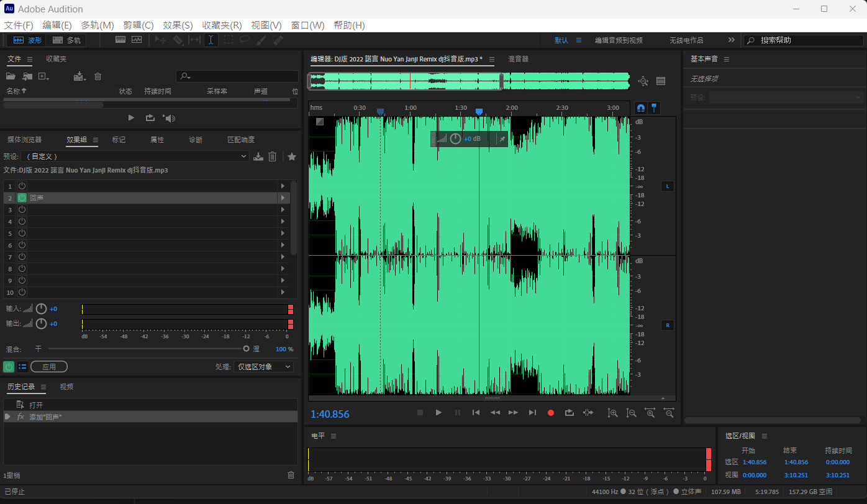Viewport: 867px width, 504px height.
Task: Open the 处理 仅选区对象 dropdown
Action: (263, 367)
